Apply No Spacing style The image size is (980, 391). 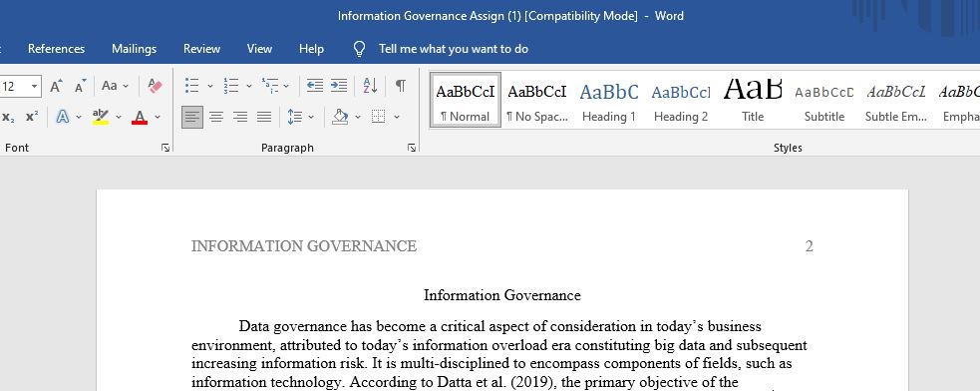tap(537, 100)
